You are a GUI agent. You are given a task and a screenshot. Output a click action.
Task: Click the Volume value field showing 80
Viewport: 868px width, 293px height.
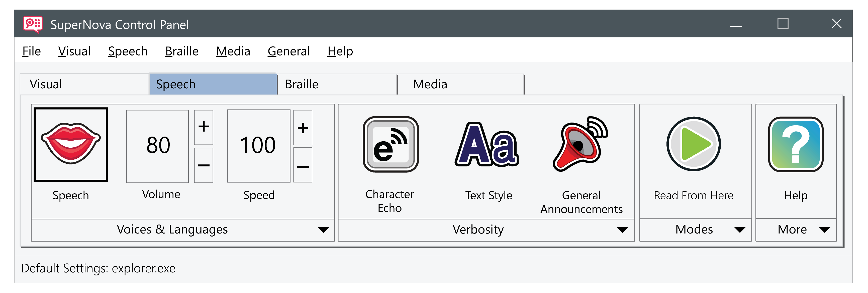click(x=157, y=146)
